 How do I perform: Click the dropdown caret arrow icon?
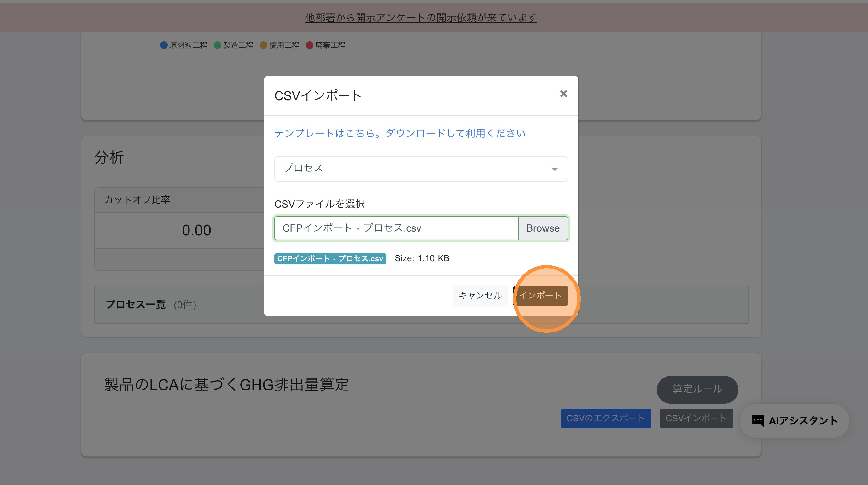coord(555,169)
